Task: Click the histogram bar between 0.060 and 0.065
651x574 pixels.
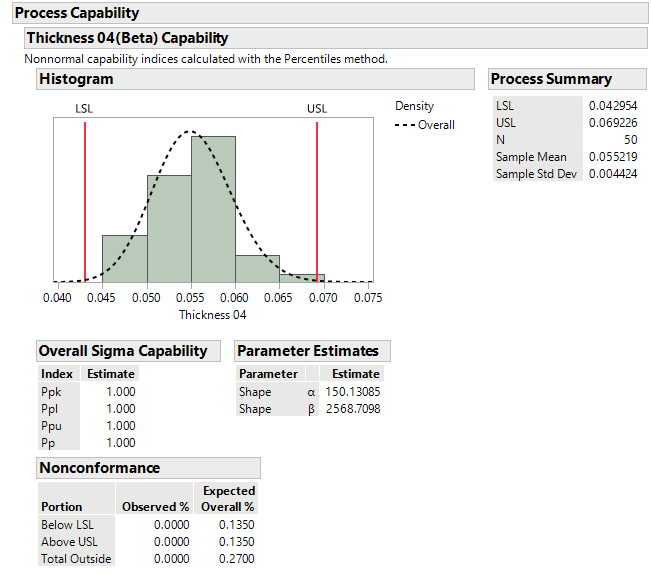Action: coord(257,269)
